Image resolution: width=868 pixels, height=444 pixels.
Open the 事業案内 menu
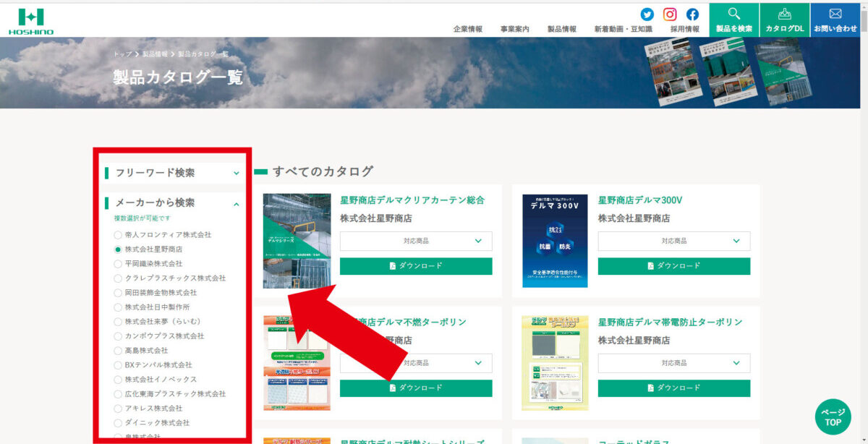point(515,29)
